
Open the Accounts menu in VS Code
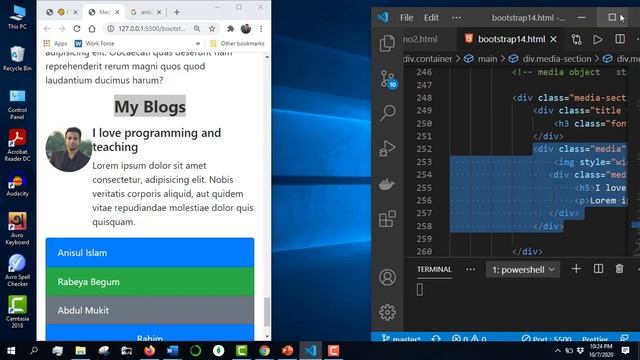coord(387,277)
